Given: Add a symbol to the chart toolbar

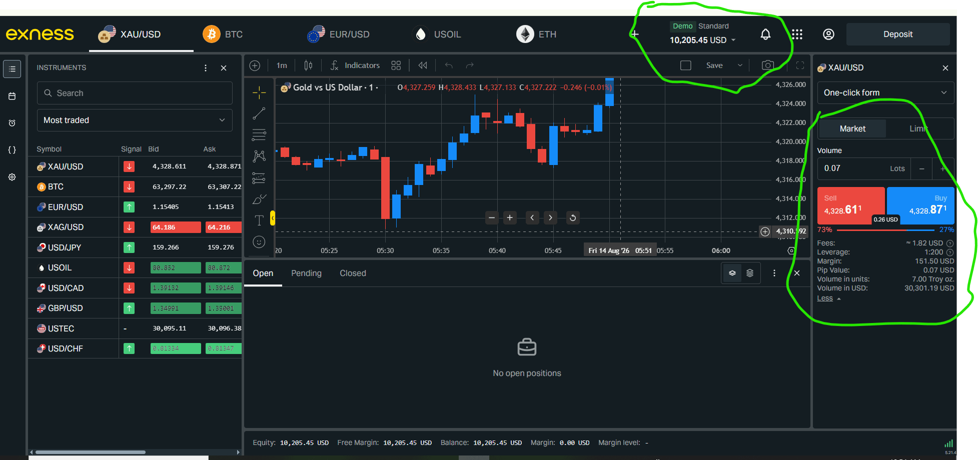Looking at the screenshot, I should click(255, 65).
